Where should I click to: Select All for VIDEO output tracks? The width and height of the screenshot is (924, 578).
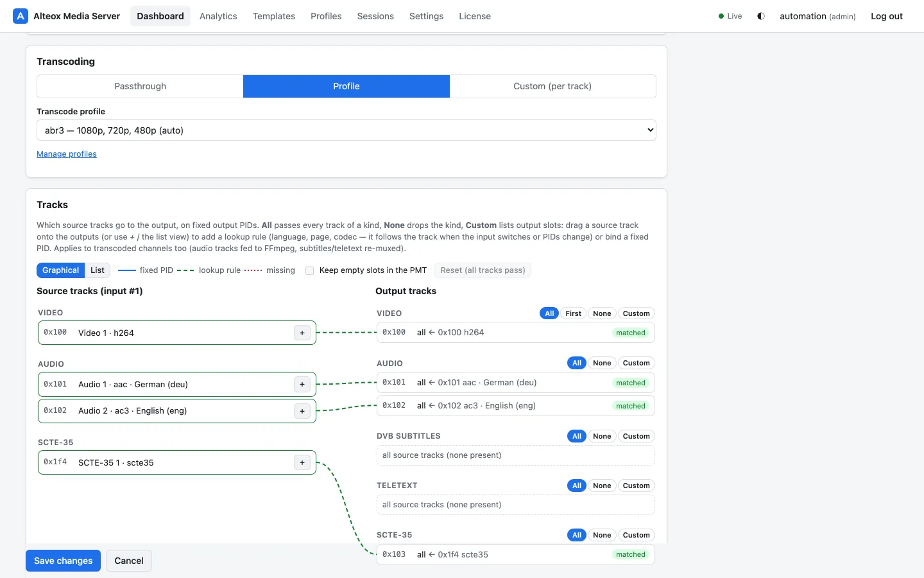(x=549, y=313)
